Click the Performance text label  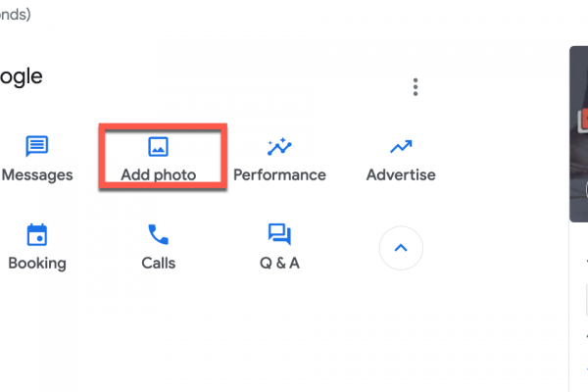coord(279,175)
